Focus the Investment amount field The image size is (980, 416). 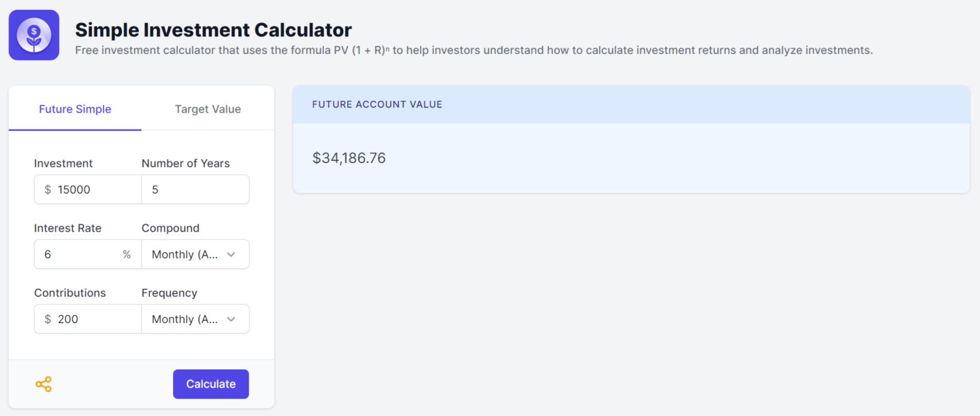click(x=95, y=190)
